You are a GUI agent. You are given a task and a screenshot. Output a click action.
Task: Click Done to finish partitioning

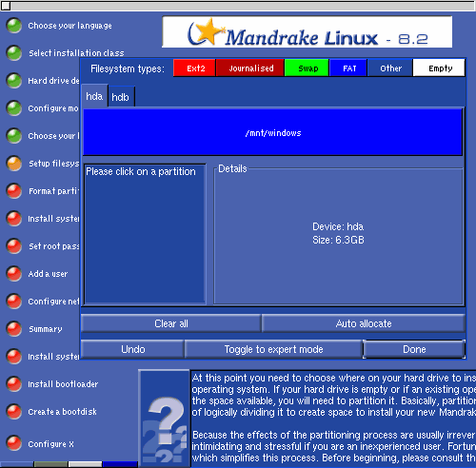point(414,349)
